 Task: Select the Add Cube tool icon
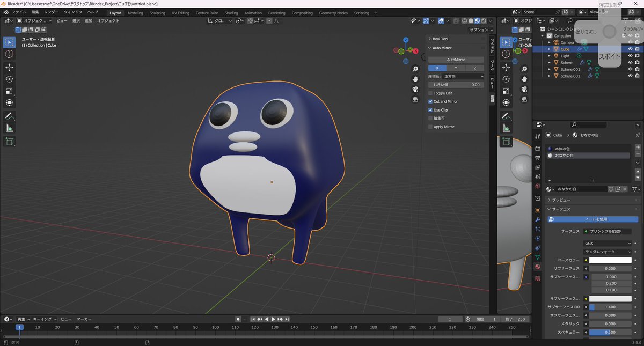(x=10, y=142)
